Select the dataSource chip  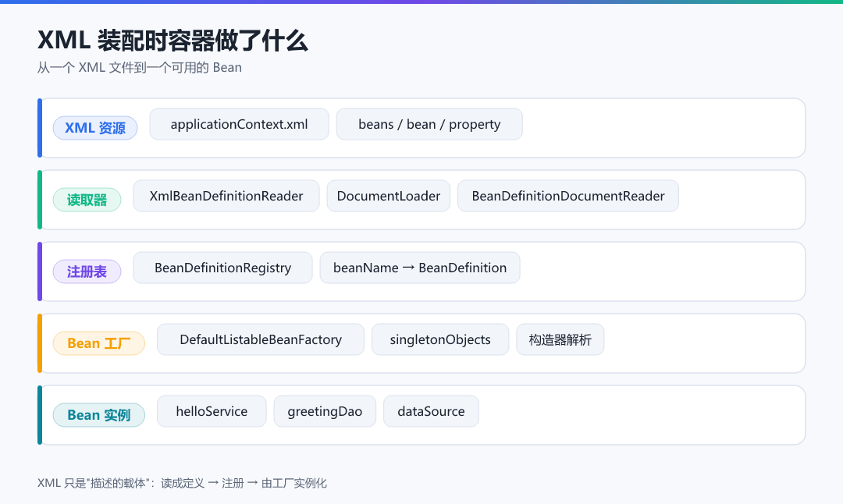coord(431,412)
